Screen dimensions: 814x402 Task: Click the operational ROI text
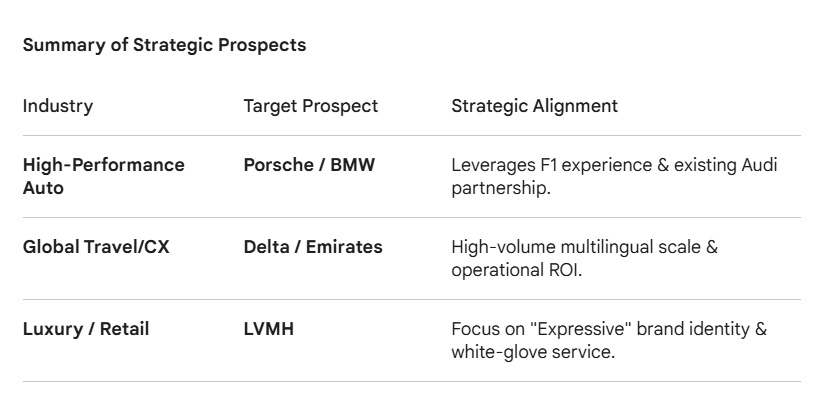(517, 270)
